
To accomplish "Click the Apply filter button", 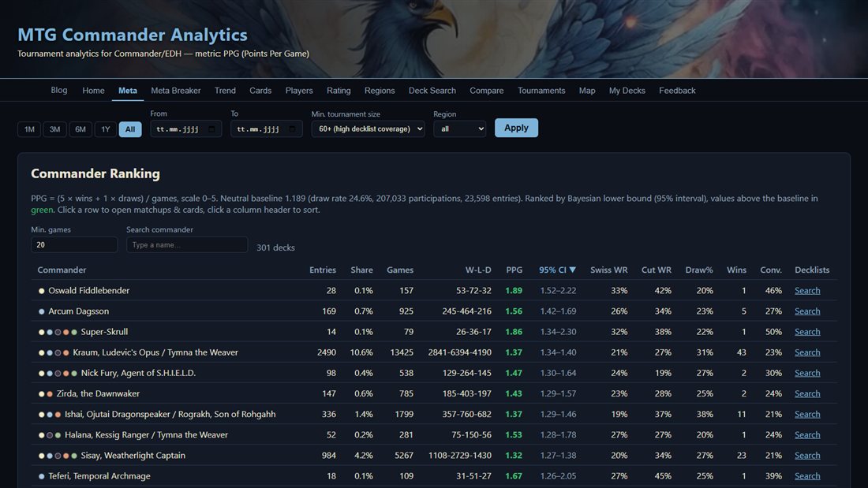I will pyautogui.click(x=516, y=128).
